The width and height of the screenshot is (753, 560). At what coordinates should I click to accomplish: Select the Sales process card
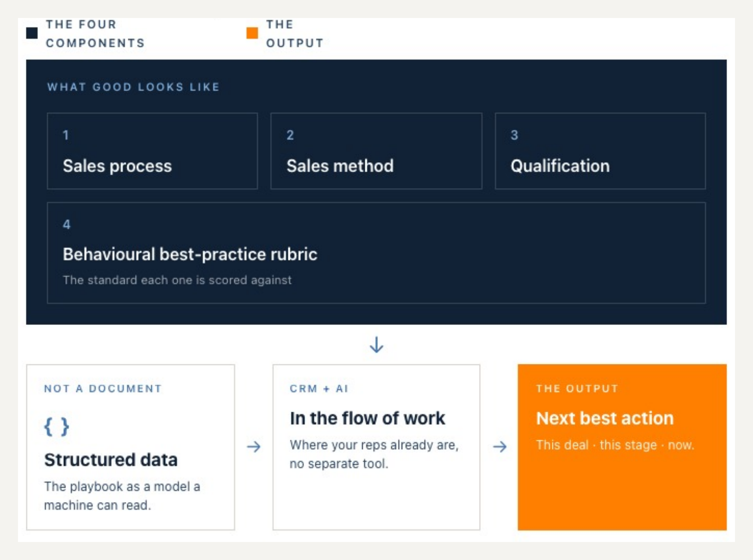pos(152,151)
